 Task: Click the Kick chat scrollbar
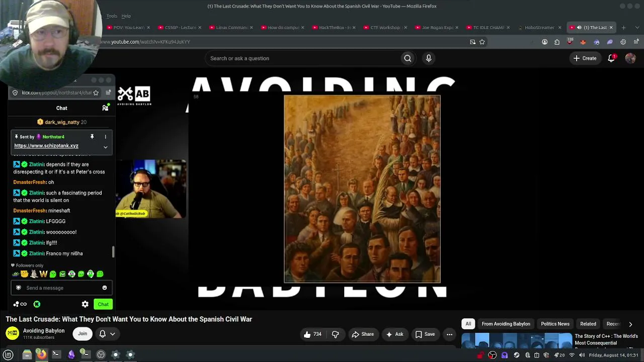pyautogui.click(x=113, y=251)
